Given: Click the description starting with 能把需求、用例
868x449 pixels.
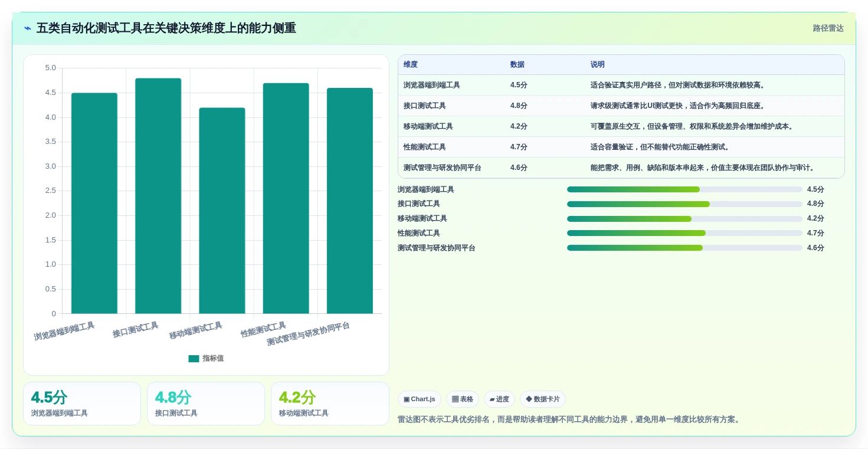Looking at the screenshot, I should 703,168.
